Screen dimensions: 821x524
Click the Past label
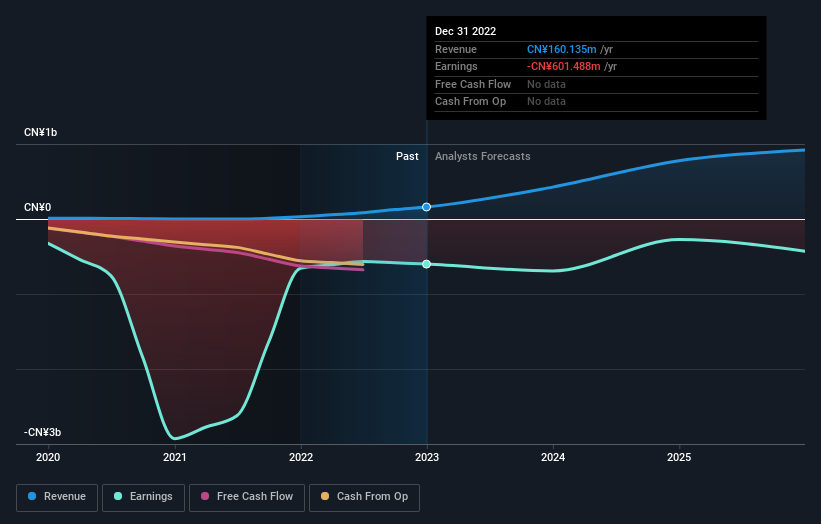407,156
